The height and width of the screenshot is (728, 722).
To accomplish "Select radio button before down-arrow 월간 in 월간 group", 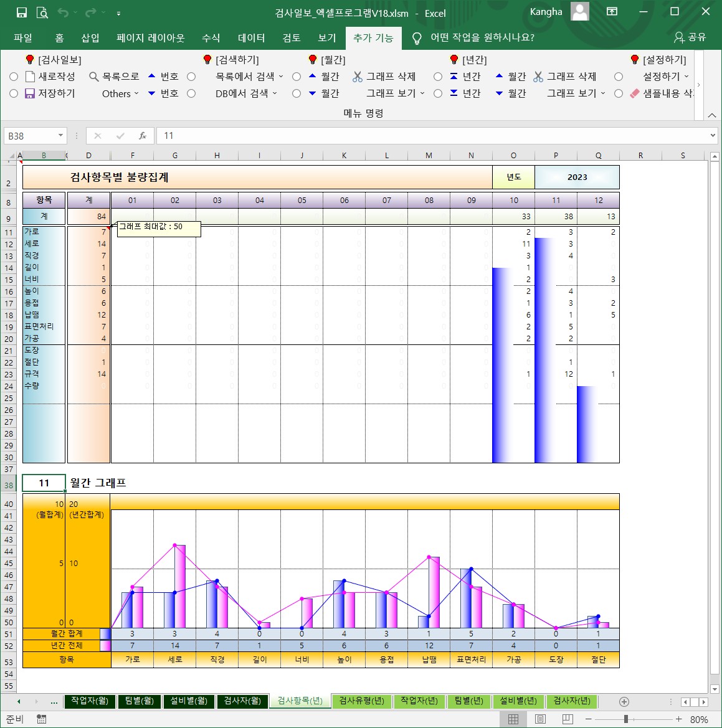I will point(297,93).
